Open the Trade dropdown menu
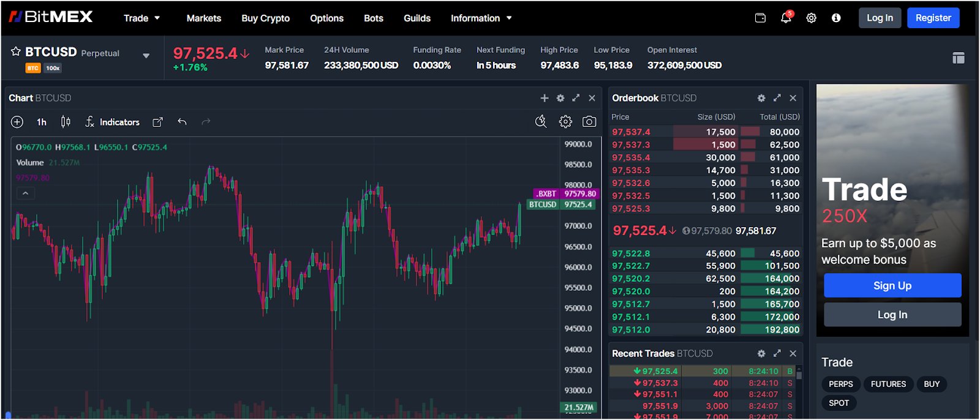The width and height of the screenshot is (980, 420). tap(141, 18)
